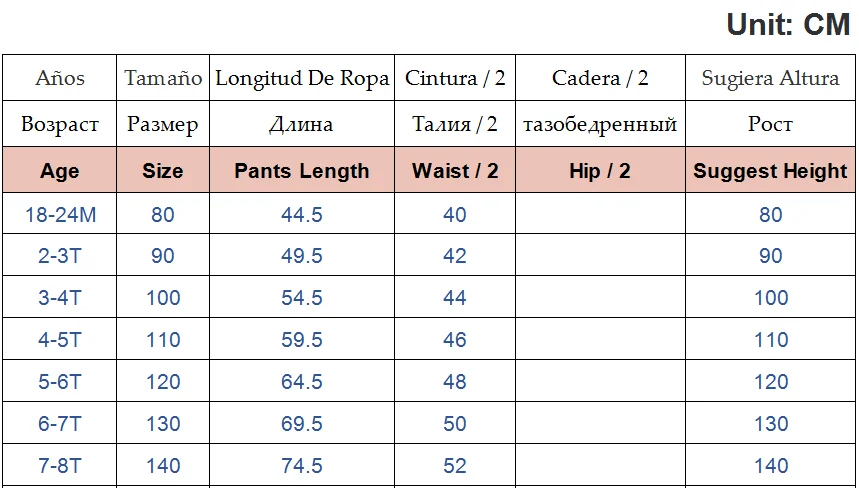
Task: Click the pants length value 74.5
Action: pyautogui.click(x=302, y=466)
